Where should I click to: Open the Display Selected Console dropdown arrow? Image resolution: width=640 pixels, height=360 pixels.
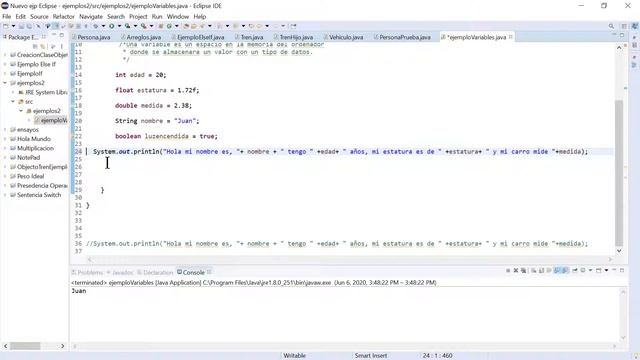590,270
